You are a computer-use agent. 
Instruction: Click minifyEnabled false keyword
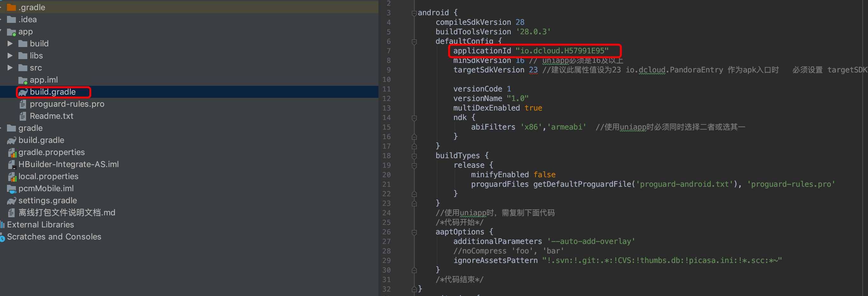[x=544, y=175]
